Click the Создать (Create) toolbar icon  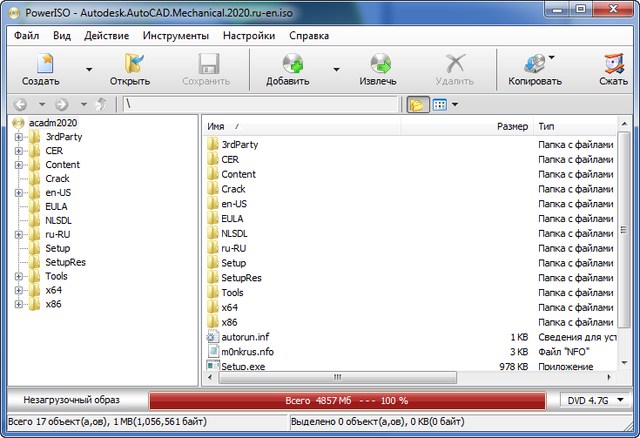point(40,65)
